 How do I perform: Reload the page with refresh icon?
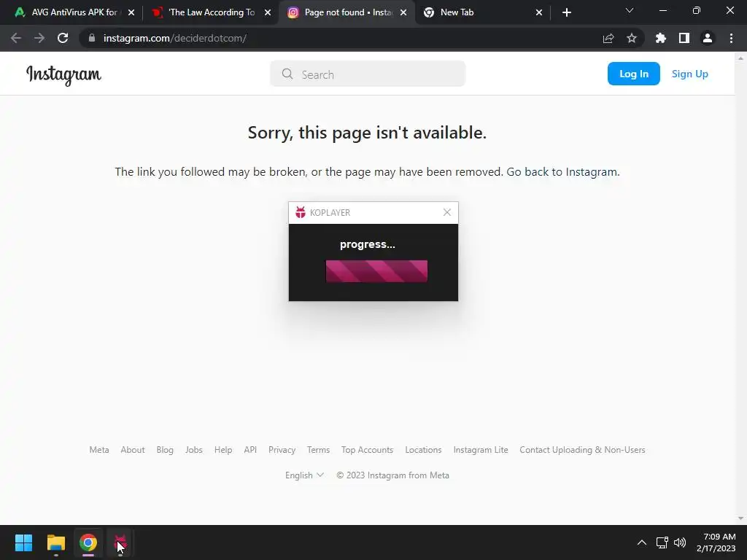click(x=63, y=38)
